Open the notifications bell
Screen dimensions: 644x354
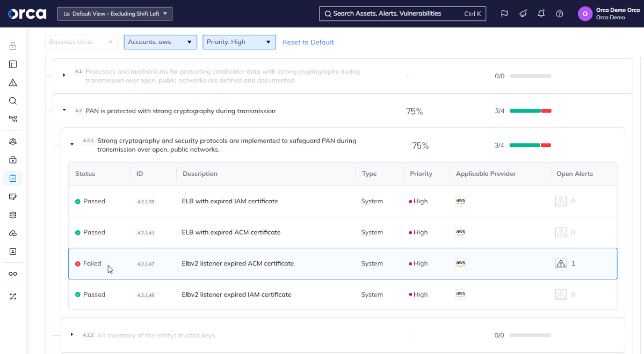(x=541, y=13)
